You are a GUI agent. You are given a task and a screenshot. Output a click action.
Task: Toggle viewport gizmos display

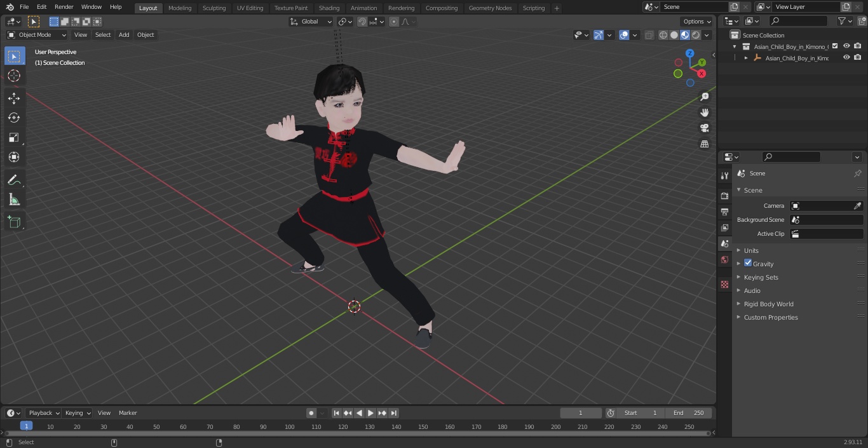click(598, 35)
